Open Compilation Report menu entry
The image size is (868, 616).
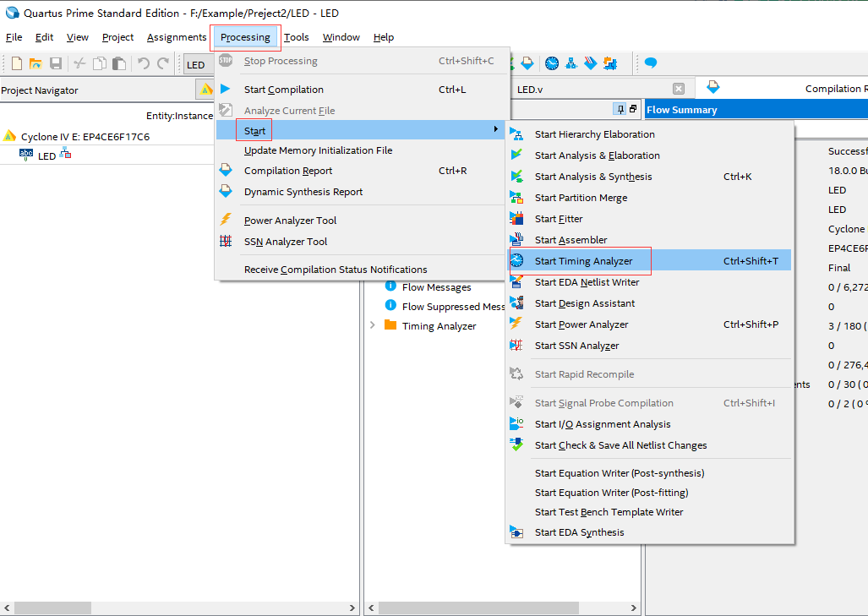pos(362,171)
